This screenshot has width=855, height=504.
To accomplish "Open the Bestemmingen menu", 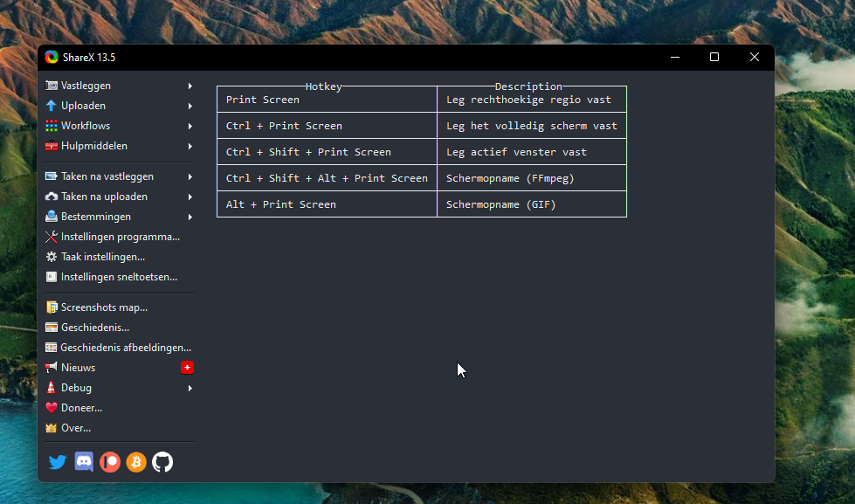I will point(95,217).
